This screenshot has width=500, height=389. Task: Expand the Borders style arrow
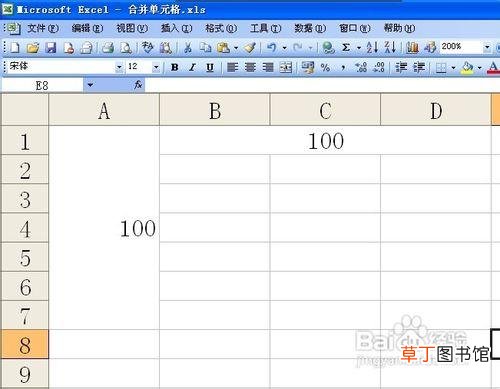coord(453,68)
